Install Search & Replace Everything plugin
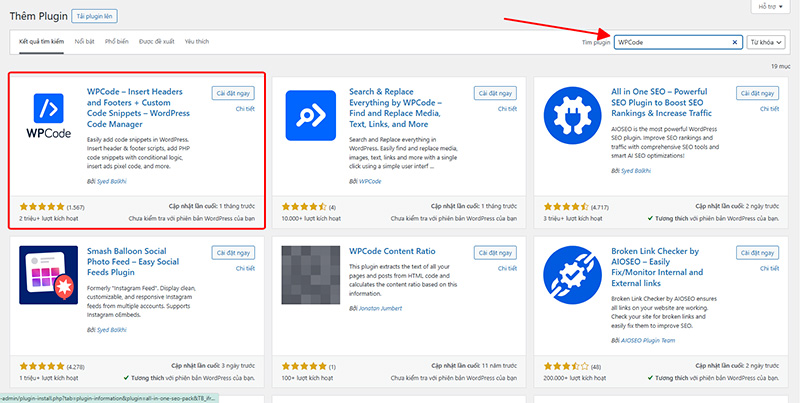The width and height of the screenshot is (800, 403). [x=495, y=93]
